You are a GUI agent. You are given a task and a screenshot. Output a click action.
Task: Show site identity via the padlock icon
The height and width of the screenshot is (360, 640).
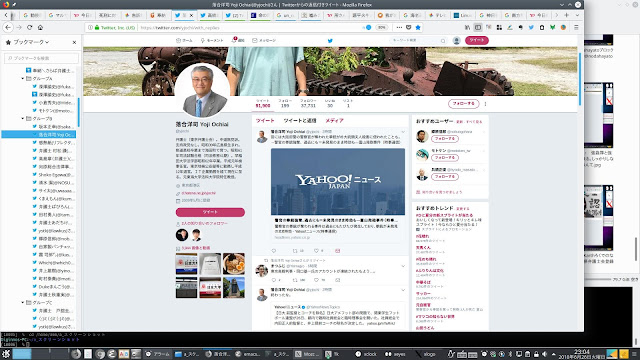click(97, 27)
